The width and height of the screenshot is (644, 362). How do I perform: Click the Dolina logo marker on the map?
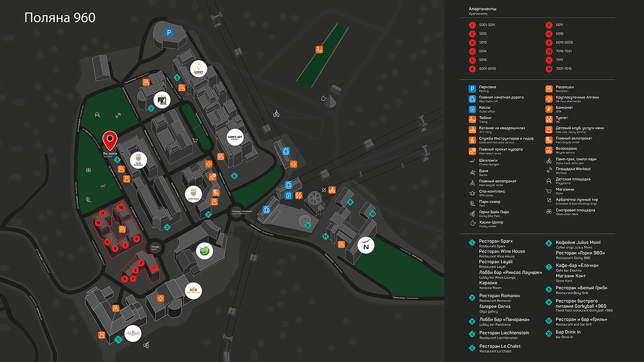[x=162, y=100]
